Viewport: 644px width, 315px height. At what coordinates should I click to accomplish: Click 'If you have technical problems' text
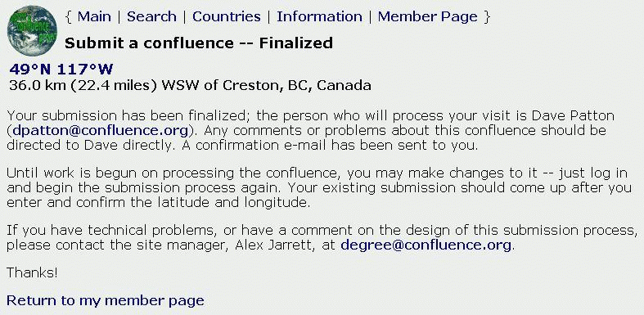[x=110, y=230]
